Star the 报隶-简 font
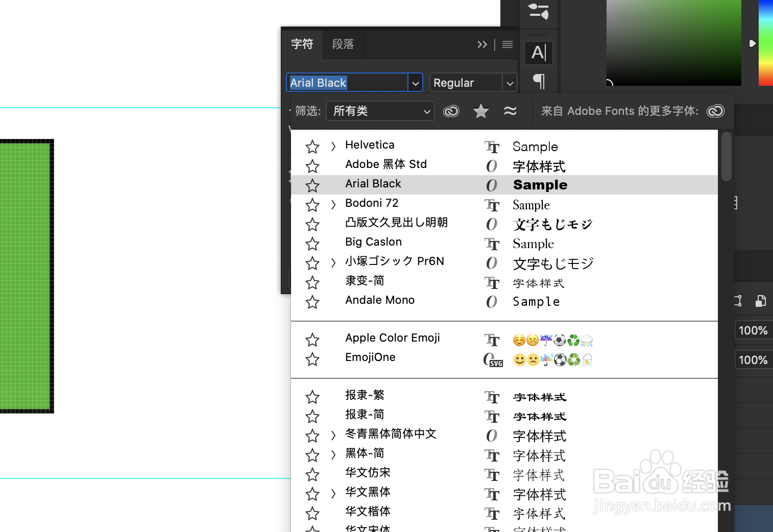The width and height of the screenshot is (773, 532). pos(312,417)
